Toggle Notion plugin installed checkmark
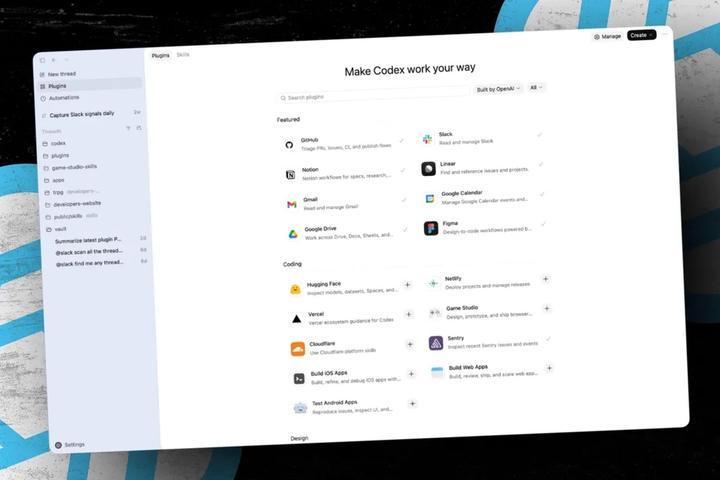720x480 pixels. tap(403, 170)
